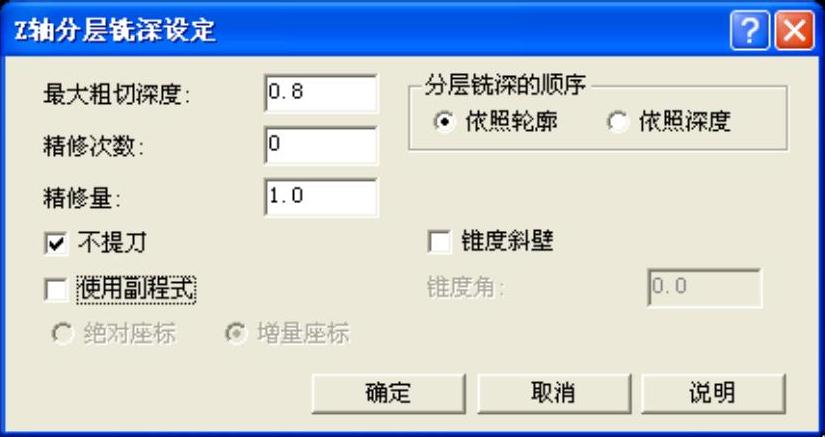Viewport: 825px width, 437px height.
Task: Uncheck the 不提刀 checkbox
Action: pyautogui.click(x=56, y=244)
